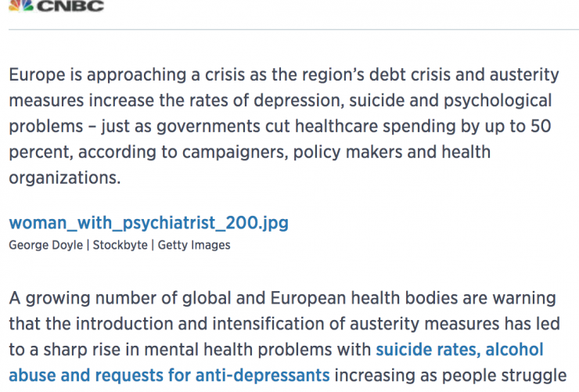Image resolution: width=579 pixels, height=392 pixels.
Task: Click the word 'depression,' in the first paragraph
Action: point(299,101)
